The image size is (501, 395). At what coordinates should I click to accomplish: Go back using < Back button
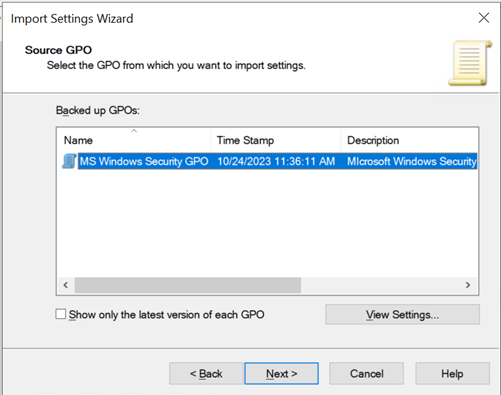[x=206, y=374]
